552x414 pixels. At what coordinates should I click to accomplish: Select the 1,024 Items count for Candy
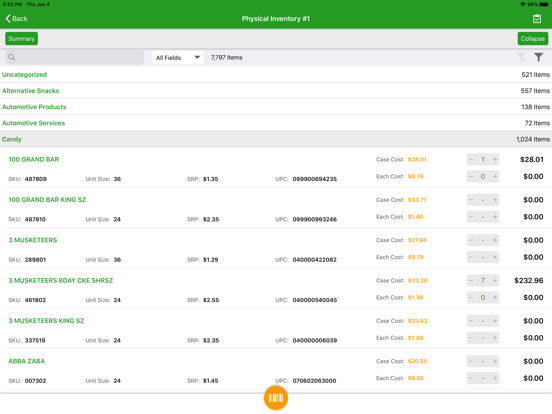(x=533, y=139)
